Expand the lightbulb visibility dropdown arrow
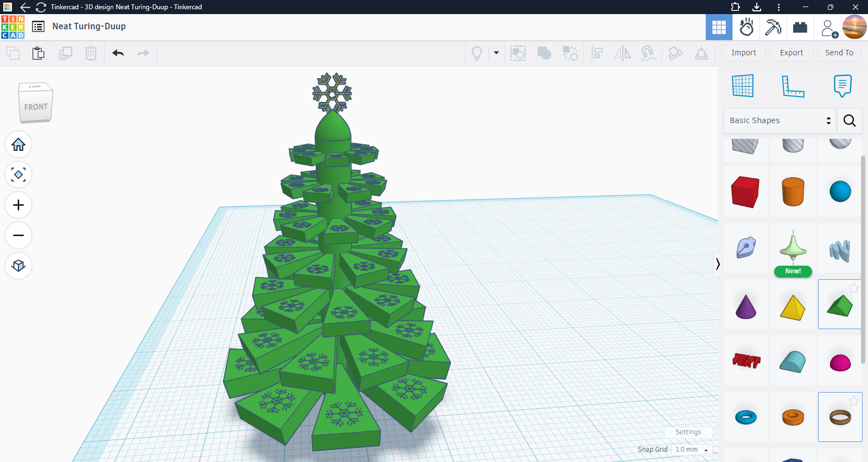Screen dimensions: 868x462 pyautogui.click(x=496, y=53)
